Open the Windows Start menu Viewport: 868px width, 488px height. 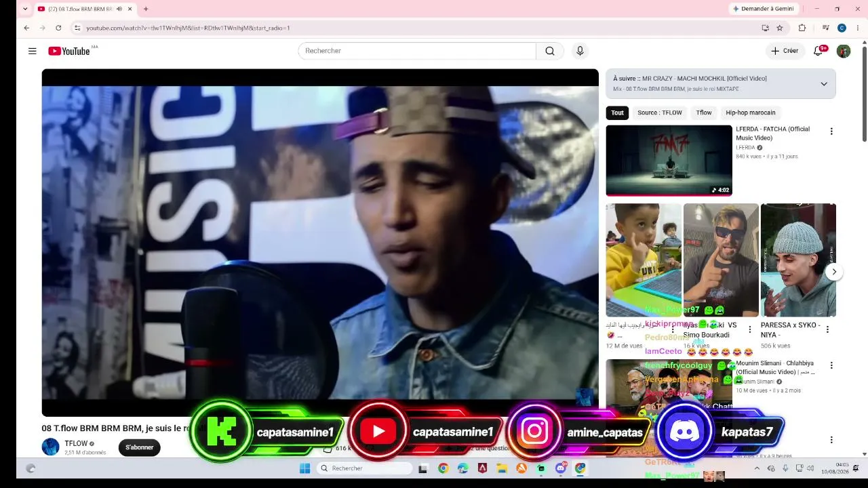(x=304, y=468)
